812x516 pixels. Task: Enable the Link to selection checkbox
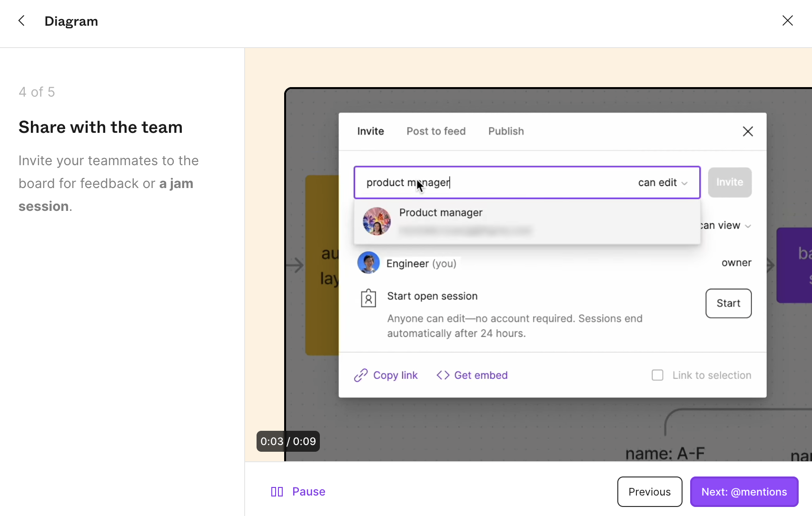point(657,376)
